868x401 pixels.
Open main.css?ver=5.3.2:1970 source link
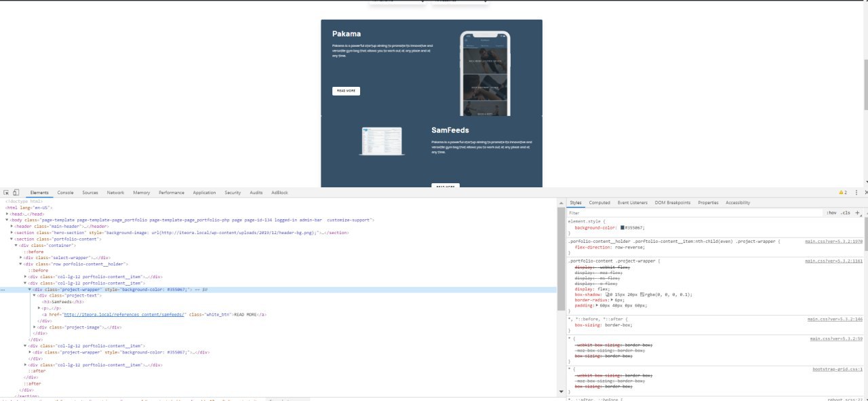click(x=833, y=242)
